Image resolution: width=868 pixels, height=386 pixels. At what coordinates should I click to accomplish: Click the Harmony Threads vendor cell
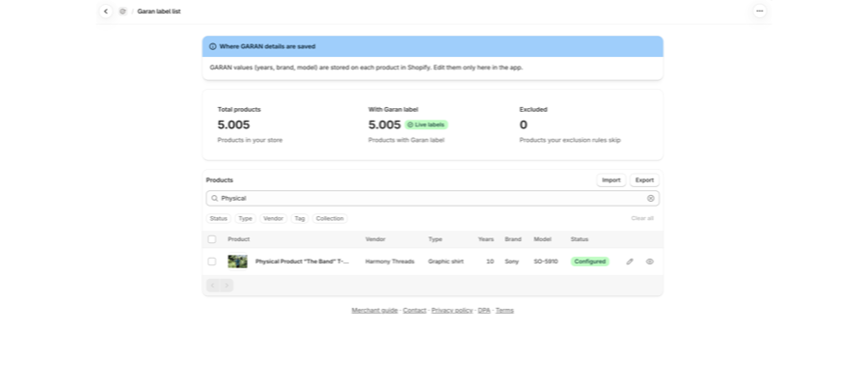(390, 262)
